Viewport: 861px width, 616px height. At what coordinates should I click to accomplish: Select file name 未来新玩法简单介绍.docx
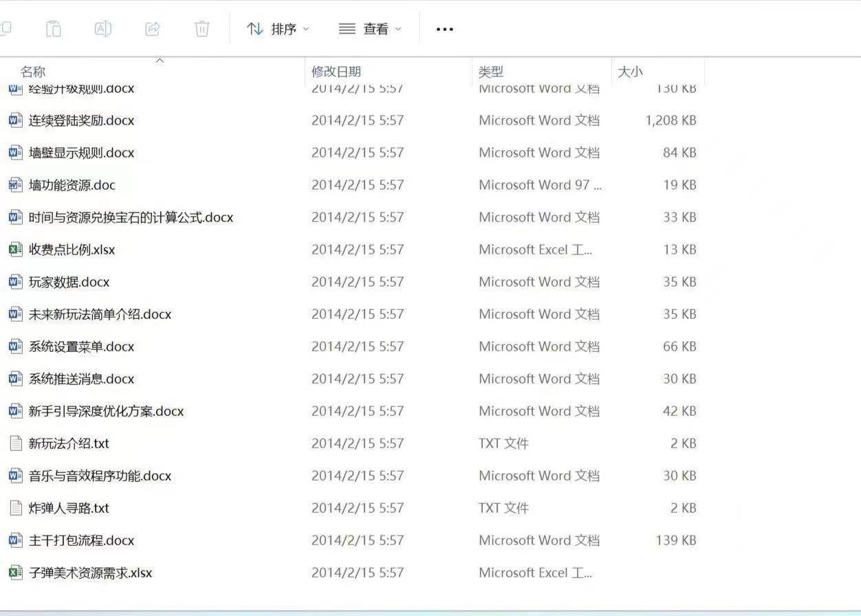(100, 314)
